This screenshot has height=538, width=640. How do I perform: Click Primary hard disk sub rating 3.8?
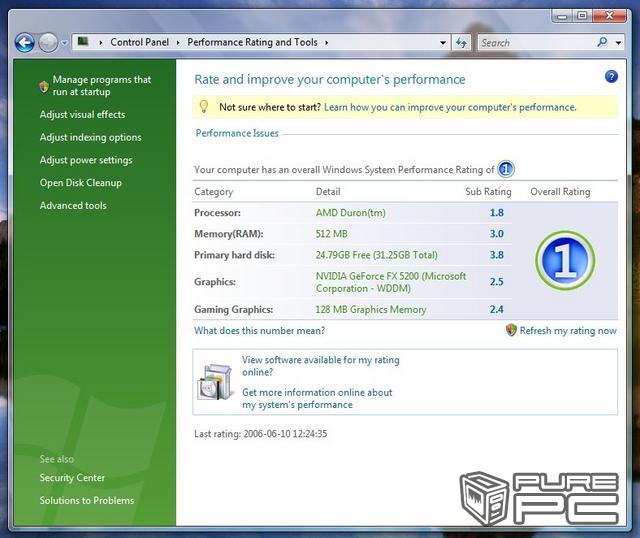pyautogui.click(x=497, y=255)
